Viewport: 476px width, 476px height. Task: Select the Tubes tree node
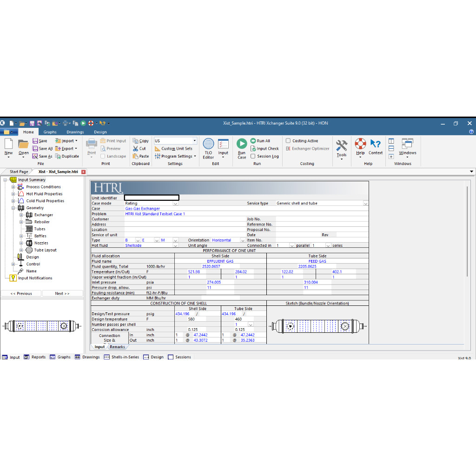click(x=40, y=229)
